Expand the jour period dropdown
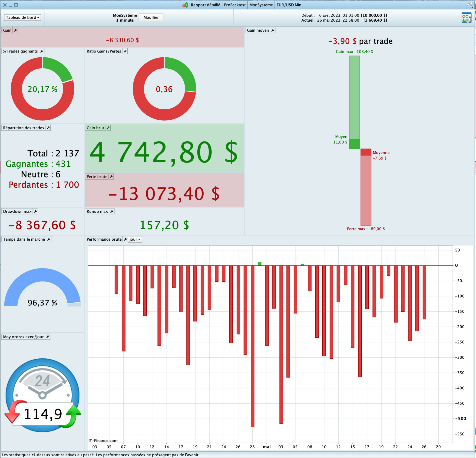Image resolution: width=476 pixels, height=458 pixels. click(x=135, y=239)
